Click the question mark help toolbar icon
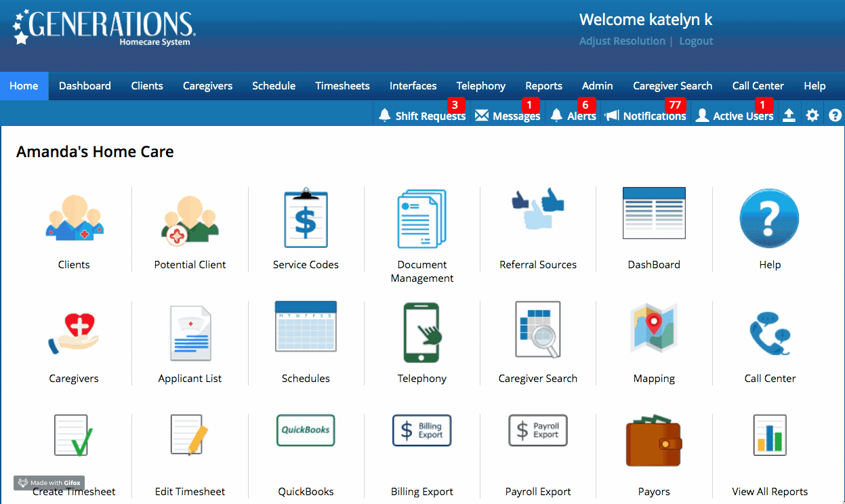 [x=835, y=116]
